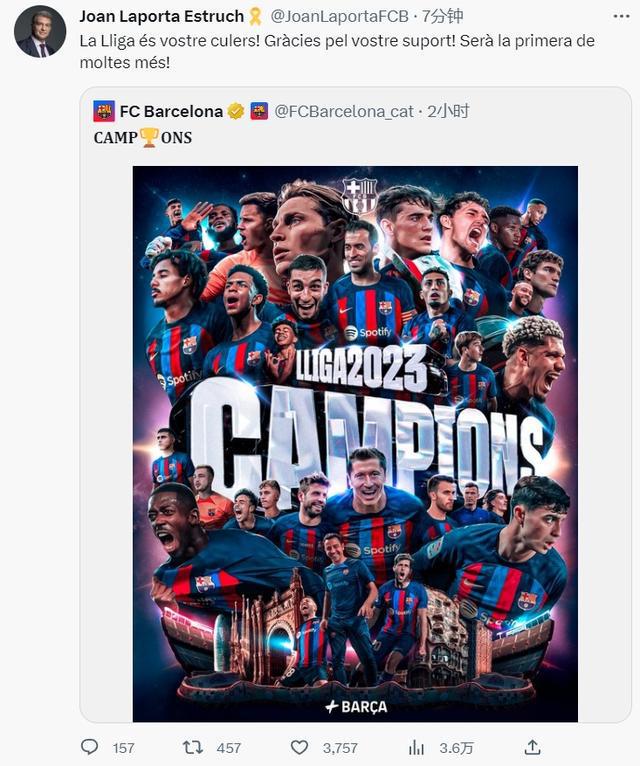Open the reply comment icon

89,747
